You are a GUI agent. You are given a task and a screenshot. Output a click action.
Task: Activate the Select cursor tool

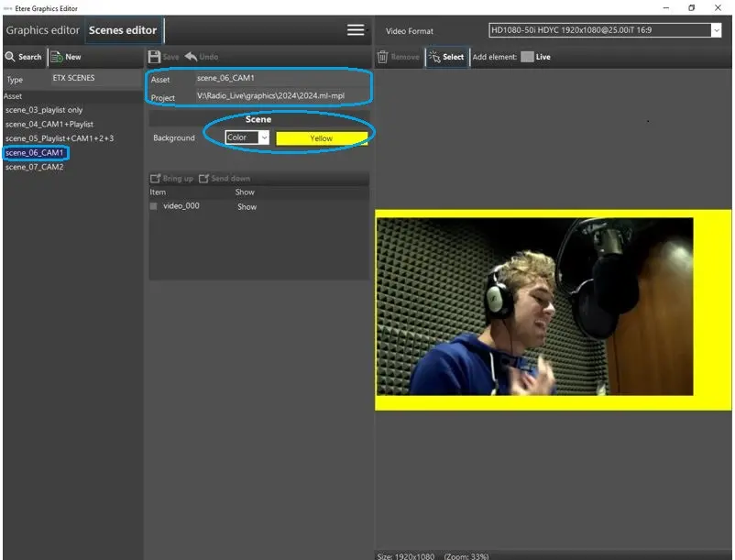pos(434,57)
